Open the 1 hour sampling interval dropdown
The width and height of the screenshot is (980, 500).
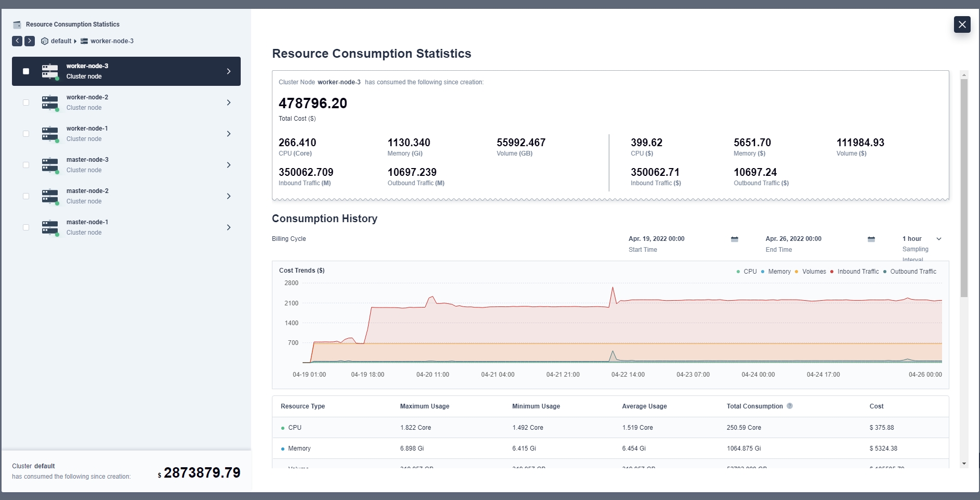(922, 239)
